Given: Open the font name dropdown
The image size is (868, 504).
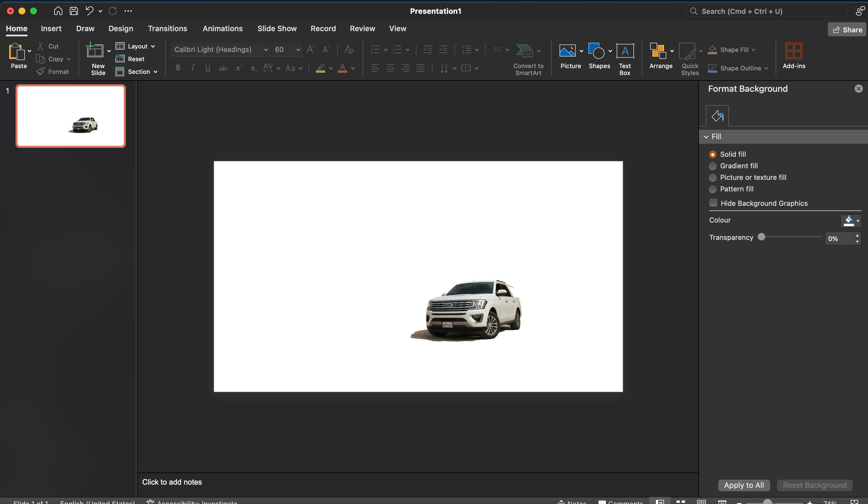Looking at the screenshot, I should click(265, 50).
